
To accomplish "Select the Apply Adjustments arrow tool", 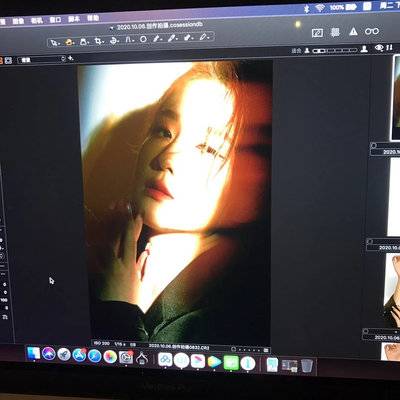I will click(x=204, y=37).
